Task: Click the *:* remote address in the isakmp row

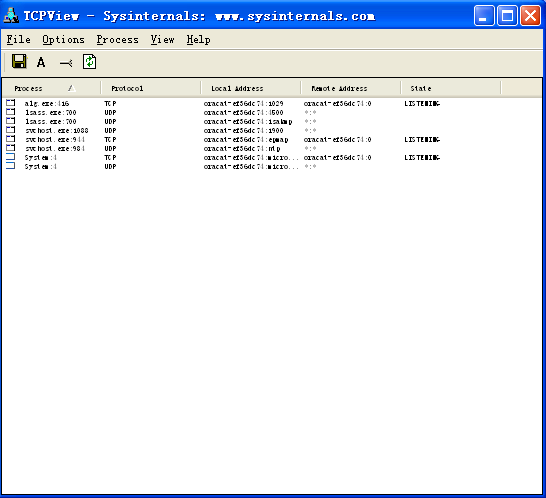Action: (310, 122)
